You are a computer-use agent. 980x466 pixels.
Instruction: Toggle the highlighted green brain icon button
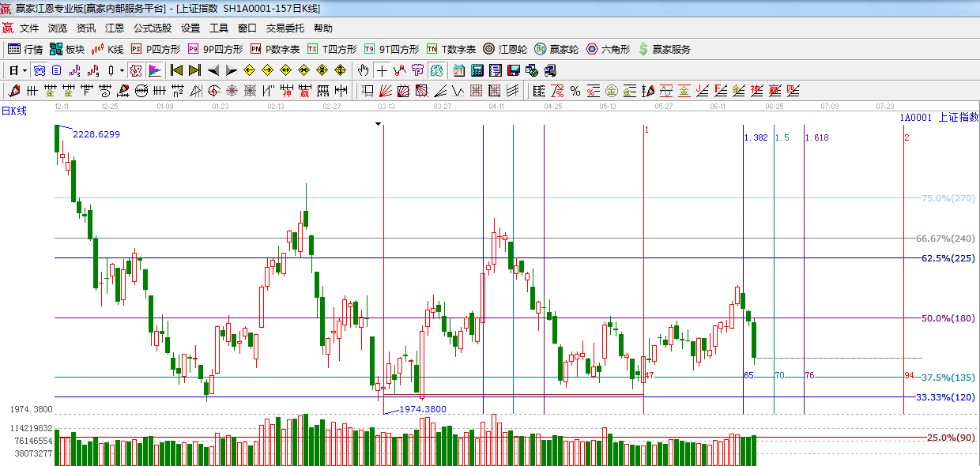coord(435,70)
